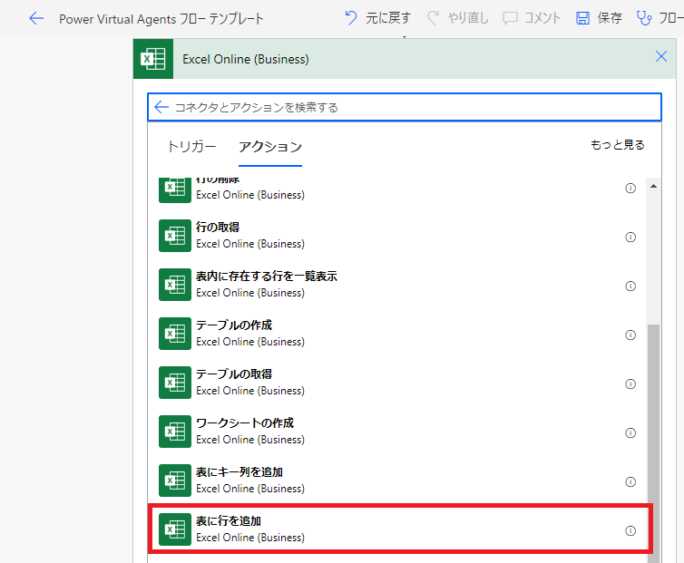The width and height of the screenshot is (684, 563).
Task: Click the Excel icon beside テーブルの取得
Action: click(x=175, y=382)
